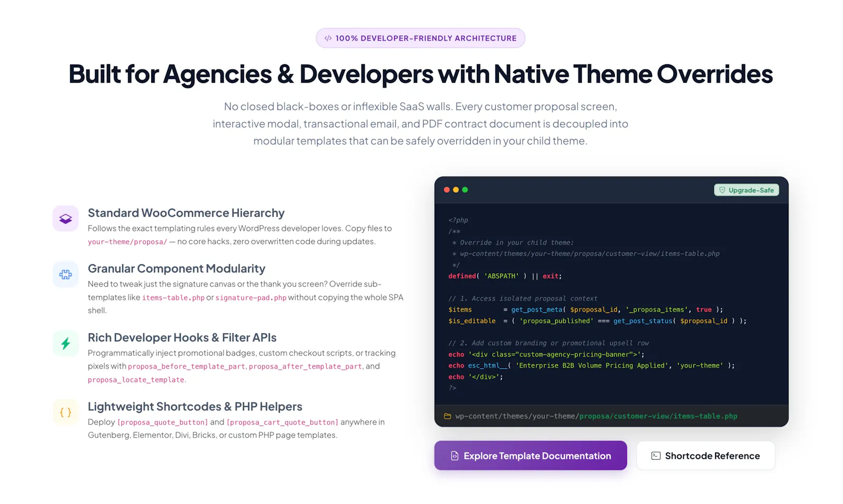The width and height of the screenshot is (843, 504).
Task: Click the [proposa_cart_quote_button] shortcode
Action: pyautogui.click(x=282, y=422)
